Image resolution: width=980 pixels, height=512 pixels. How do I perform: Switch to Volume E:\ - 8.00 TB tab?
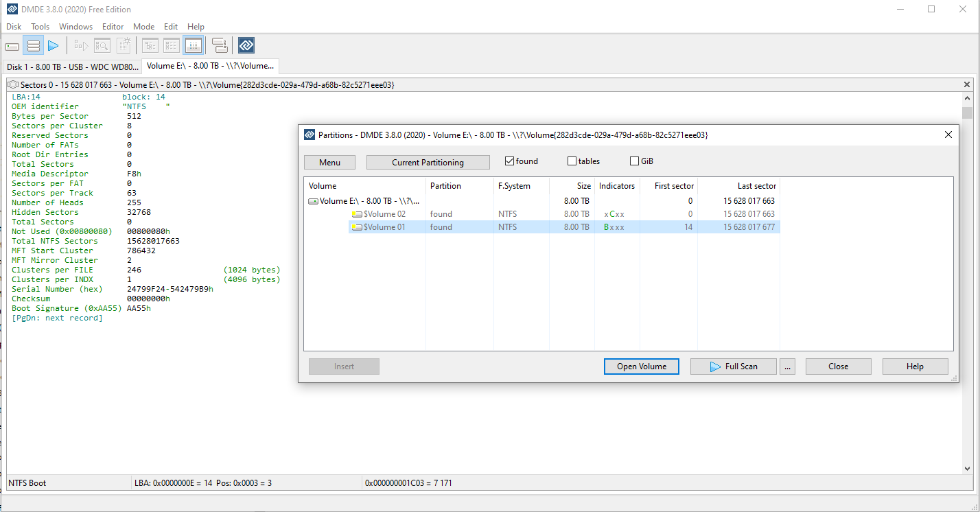210,66
